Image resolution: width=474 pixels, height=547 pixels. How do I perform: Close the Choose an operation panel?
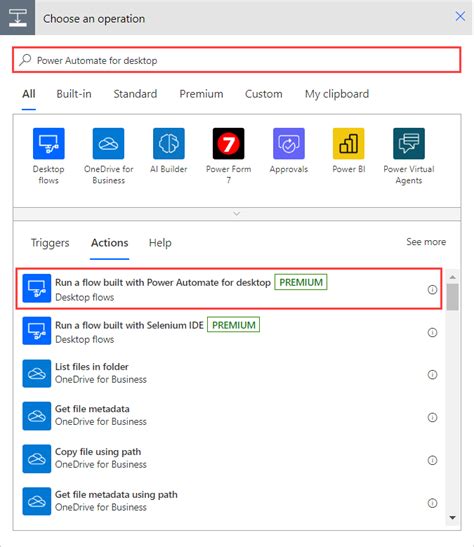pos(460,16)
